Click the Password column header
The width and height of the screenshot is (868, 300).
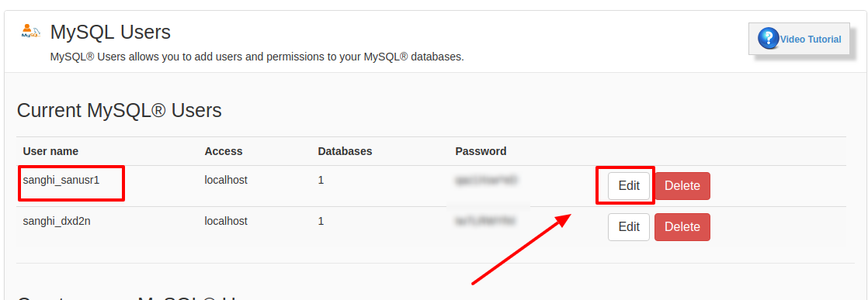tap(481, 151)
